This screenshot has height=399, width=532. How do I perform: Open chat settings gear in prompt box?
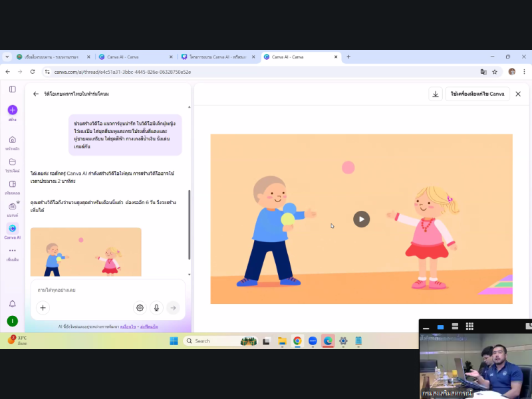tap(140, 307)
